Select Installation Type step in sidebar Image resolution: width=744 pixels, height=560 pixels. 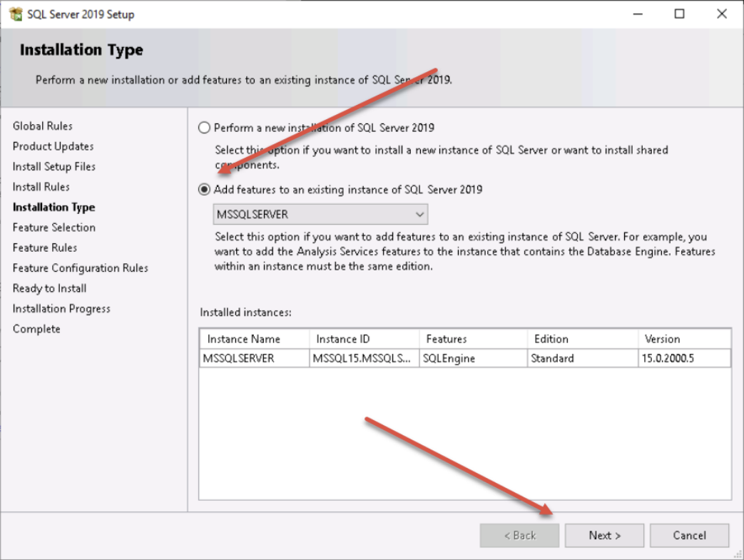click(x=54, y=208)
